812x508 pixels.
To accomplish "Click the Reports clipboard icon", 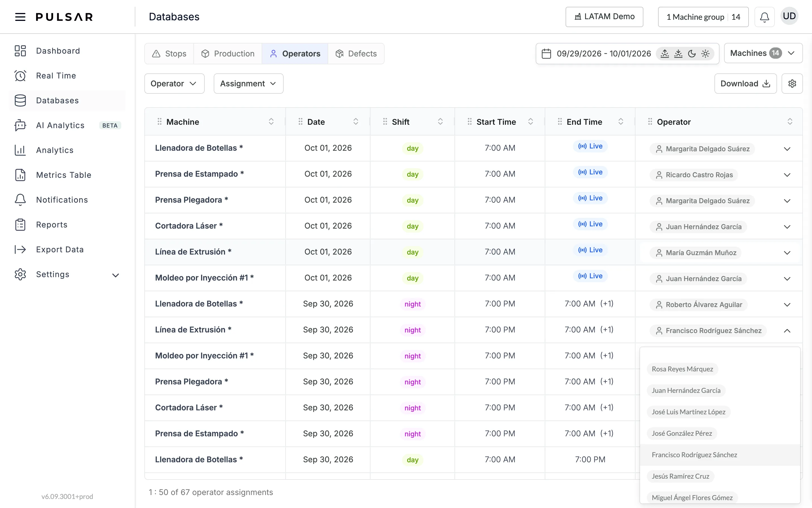I will point(20,225).
